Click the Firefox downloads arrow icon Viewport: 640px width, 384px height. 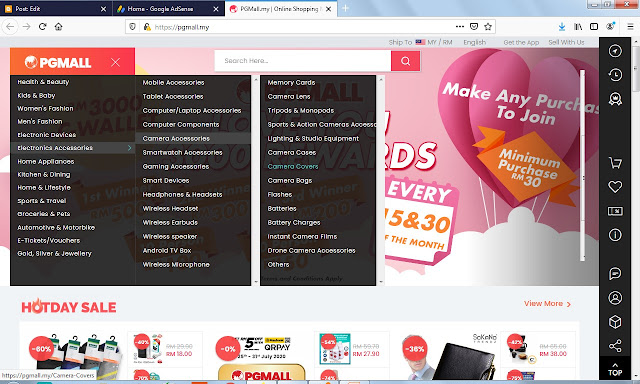pyautogui.click(x=562, y=27)
